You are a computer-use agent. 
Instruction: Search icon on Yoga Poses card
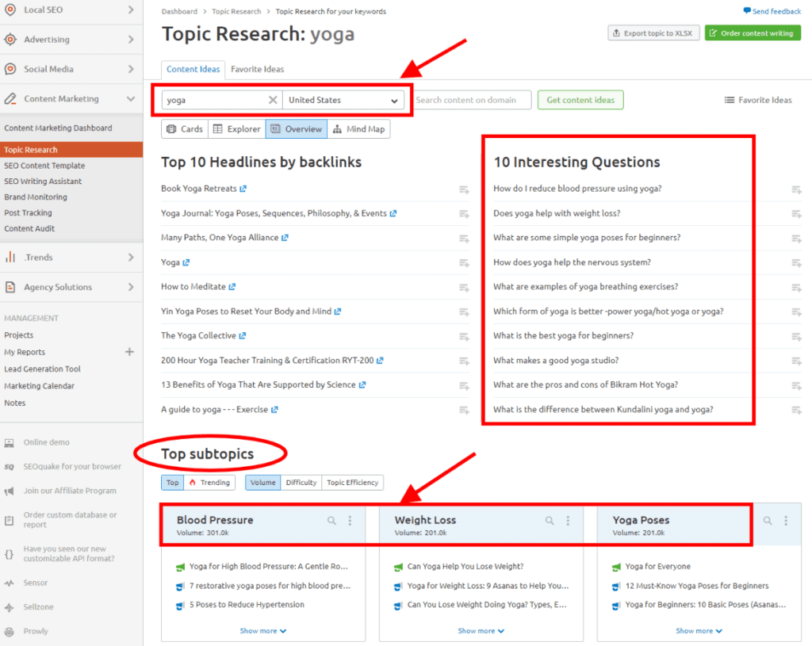tap(768, 521)
